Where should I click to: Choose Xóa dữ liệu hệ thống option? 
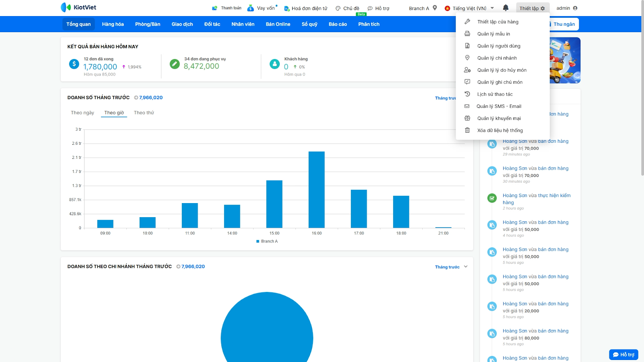click(x=500, y=130)
